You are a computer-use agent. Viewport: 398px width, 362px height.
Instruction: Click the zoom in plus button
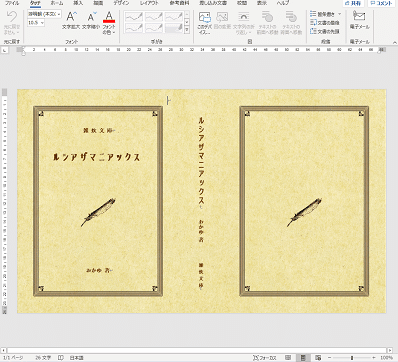click(x=374, y=358)
